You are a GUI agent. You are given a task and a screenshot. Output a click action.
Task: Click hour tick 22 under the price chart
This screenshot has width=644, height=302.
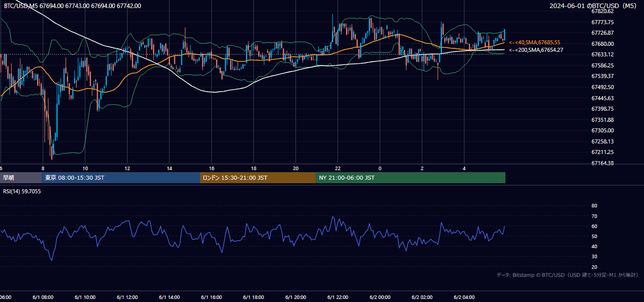tap(338, 168)
